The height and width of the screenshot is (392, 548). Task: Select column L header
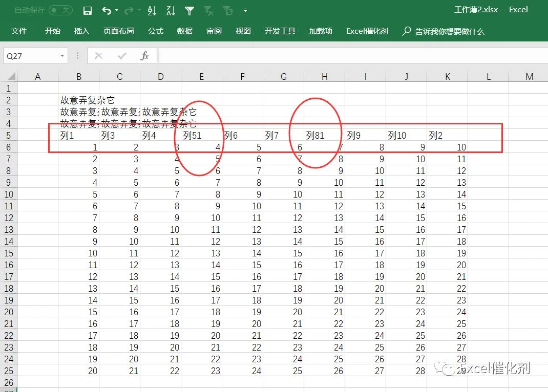488,76
